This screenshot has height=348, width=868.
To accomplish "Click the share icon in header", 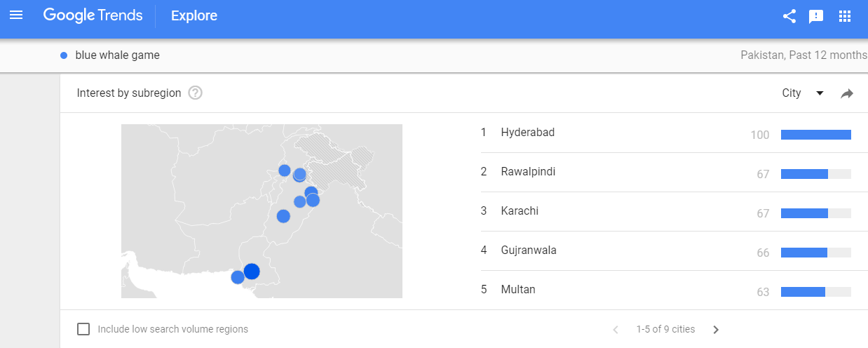I will [789, 16].
